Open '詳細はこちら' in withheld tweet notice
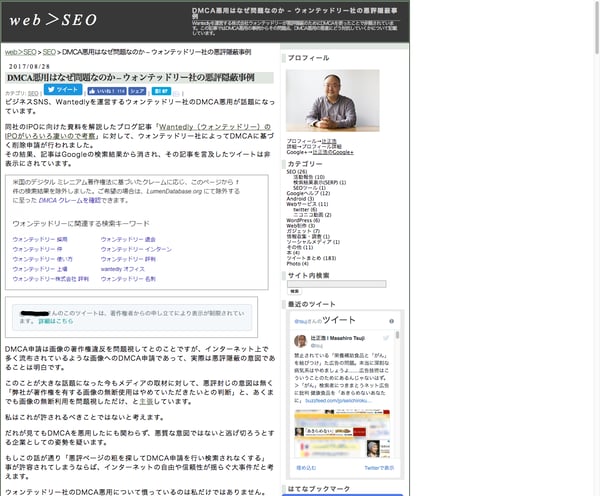The height and width of the screenshot is (496, 600). [56, 321]
